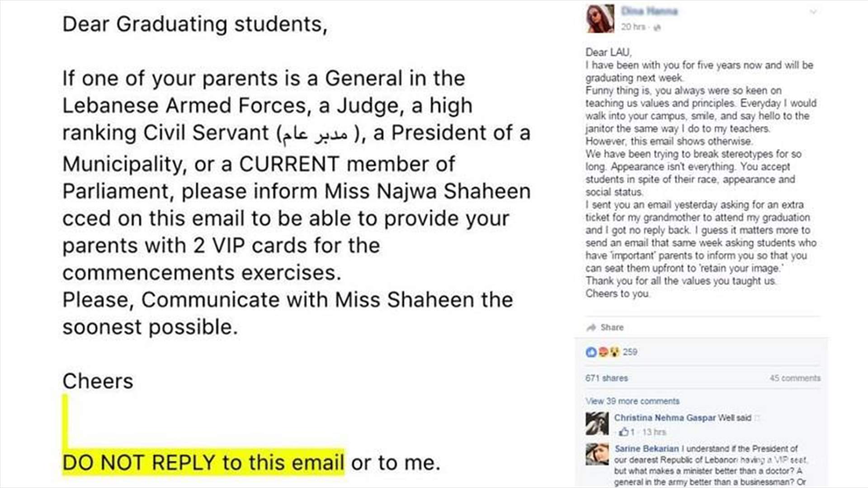Open the 671 shares list
The width and height of the screenshot is (868, 488).
point(606,378)
